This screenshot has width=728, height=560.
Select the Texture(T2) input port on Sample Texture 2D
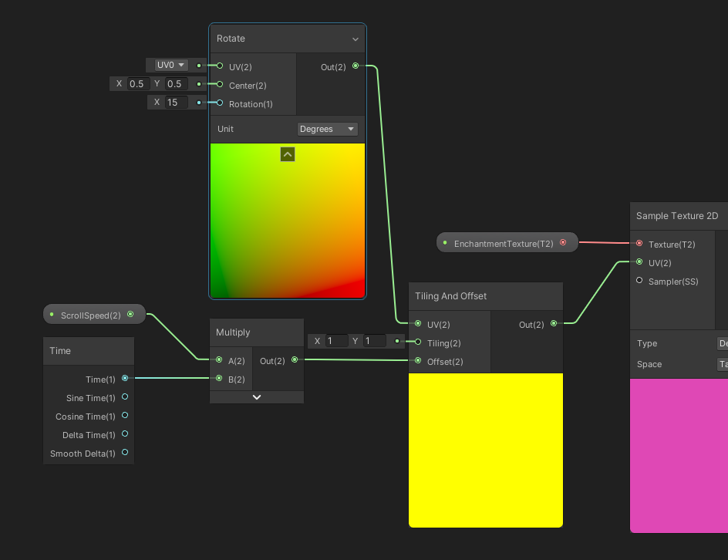639,244
